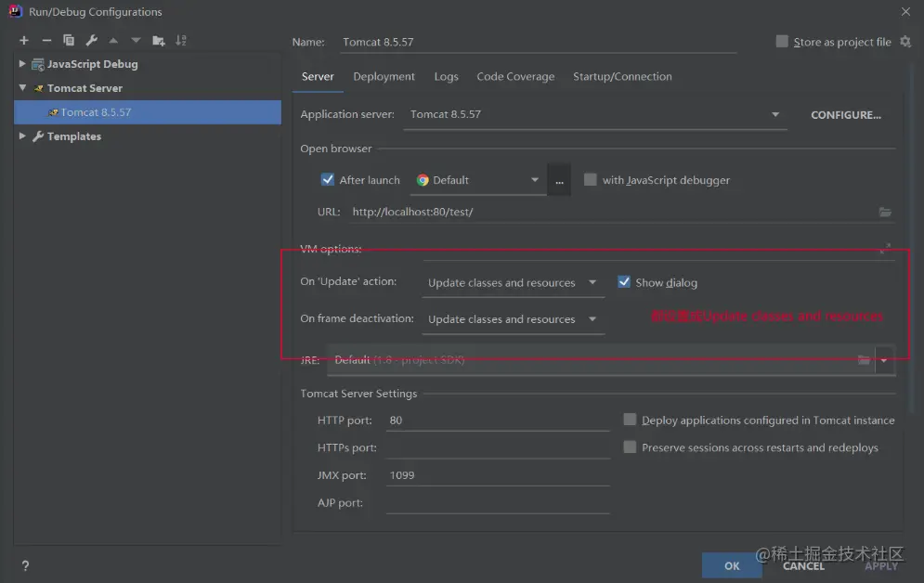Expand VM options field icon
Image resolution: width=924 pixels, height=583 pixels.
pos(885,249)
